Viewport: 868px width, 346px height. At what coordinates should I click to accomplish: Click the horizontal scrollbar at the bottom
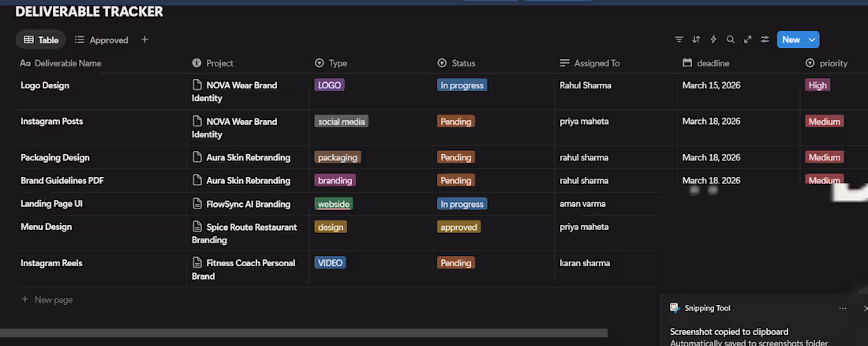[304, 333]
